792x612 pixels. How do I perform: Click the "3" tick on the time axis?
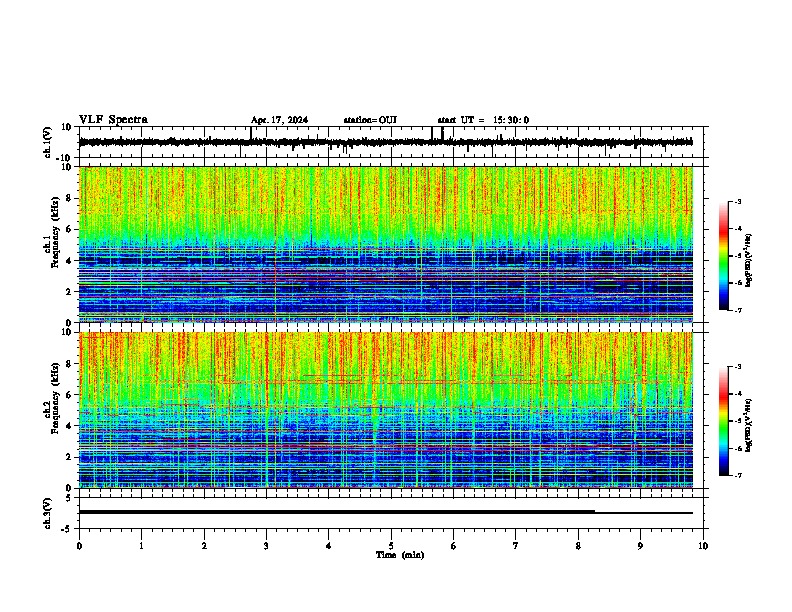coord(266,546)
